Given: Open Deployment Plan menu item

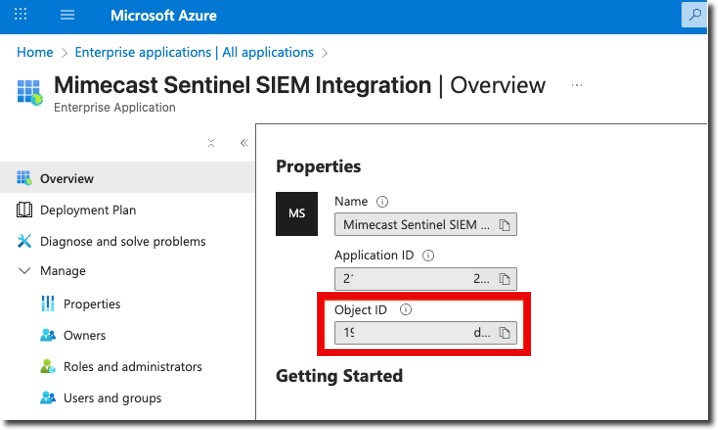Looking at the screenshot, I should 88,210.
